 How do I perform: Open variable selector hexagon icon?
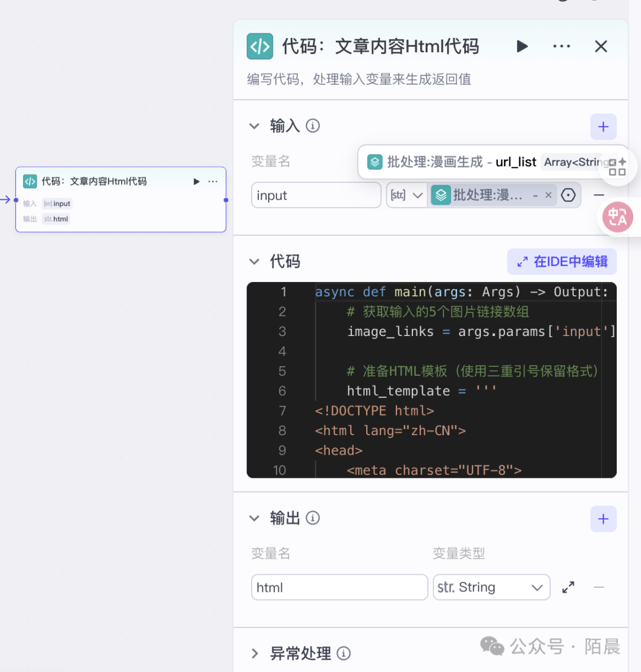click(x=568, y=195)
